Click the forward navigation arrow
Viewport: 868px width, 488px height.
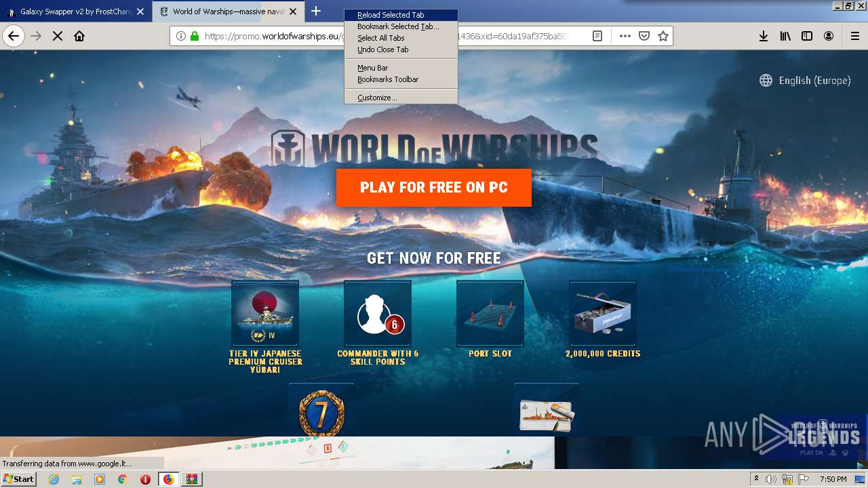click(36, 36)
